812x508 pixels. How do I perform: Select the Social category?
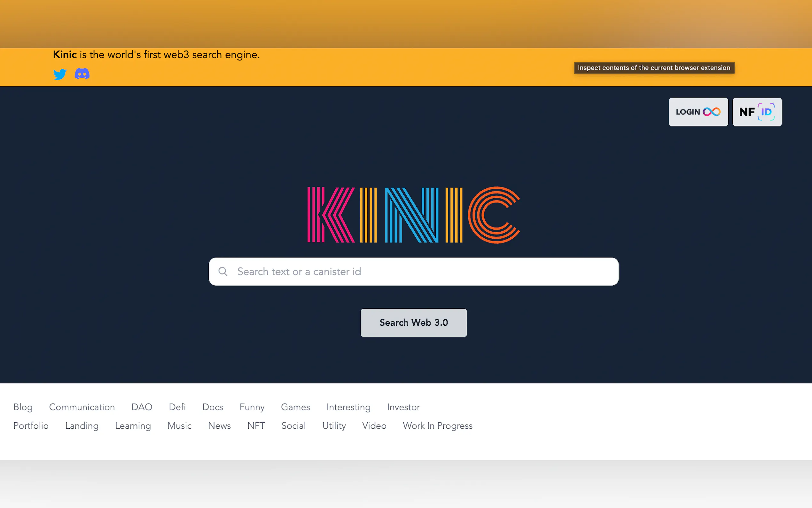pos(294,426)
